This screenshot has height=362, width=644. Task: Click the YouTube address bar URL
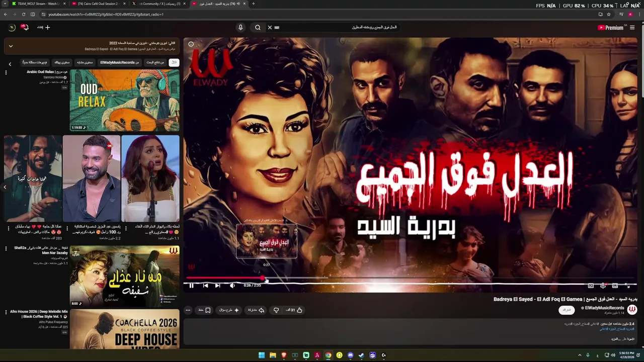click(106, 15)
